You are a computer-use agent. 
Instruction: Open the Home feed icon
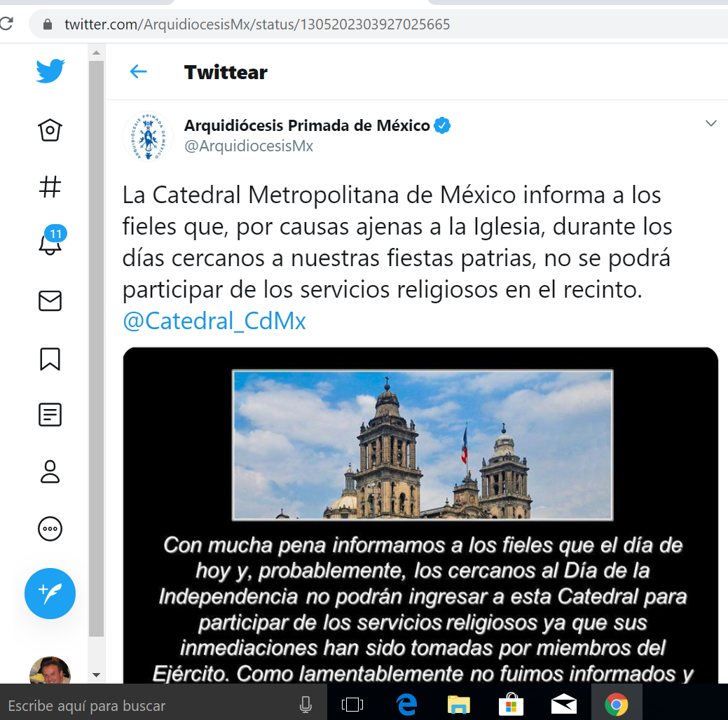coord(50,130)
